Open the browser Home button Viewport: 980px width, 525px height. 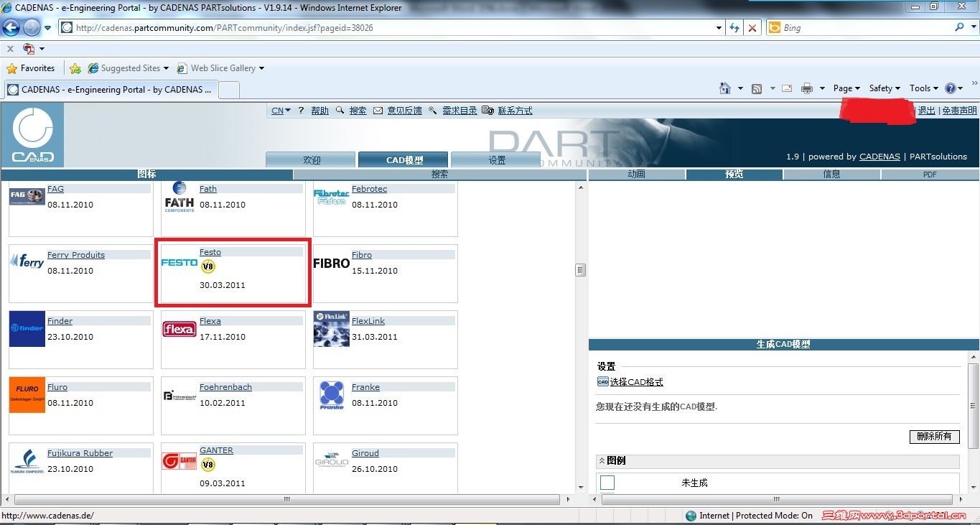[725, 88]
